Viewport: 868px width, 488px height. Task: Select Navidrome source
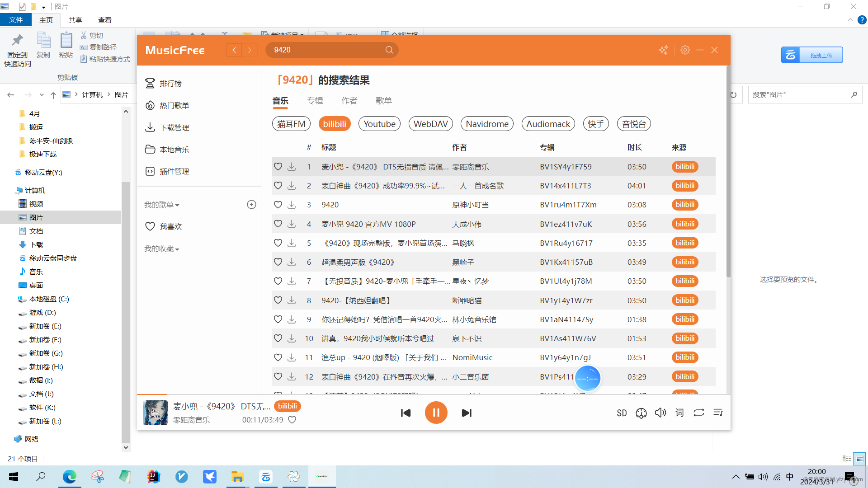[x=487, y=124]
